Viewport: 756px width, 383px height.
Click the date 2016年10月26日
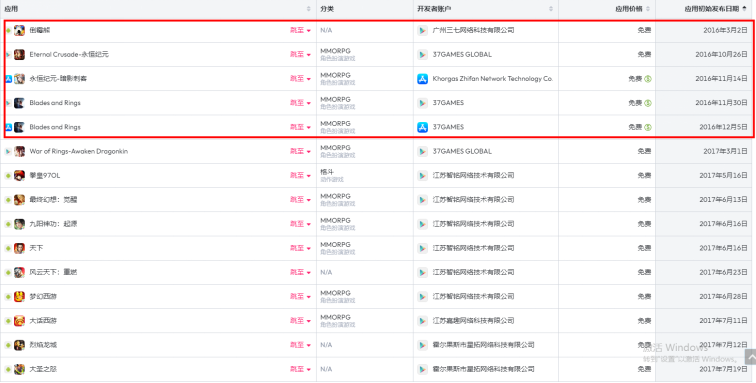[721, 55]
